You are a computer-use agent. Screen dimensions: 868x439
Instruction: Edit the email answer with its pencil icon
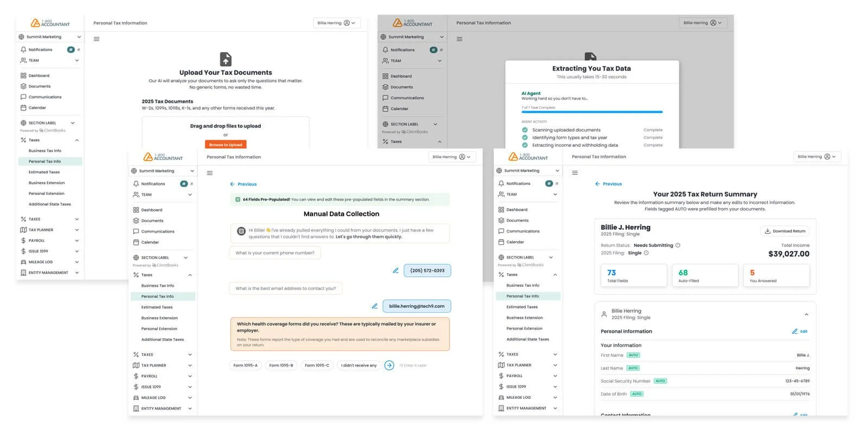(374, 306)
